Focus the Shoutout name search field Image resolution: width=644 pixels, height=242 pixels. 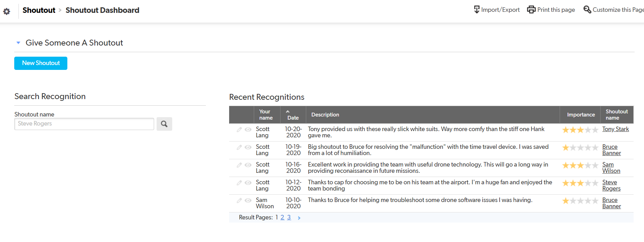(84, 124)
